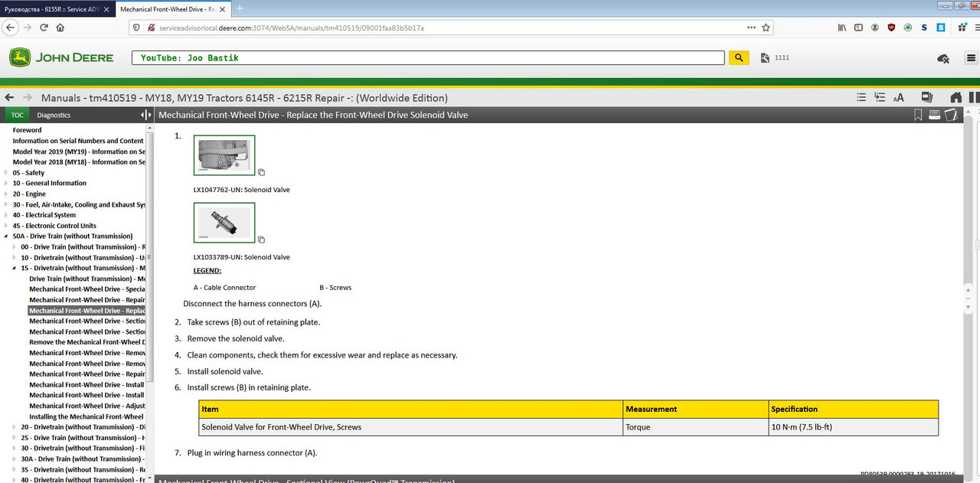980x483 pixels.
Task: Open Model Year 2019 (MY19) information entry
Action: coord(78,152)
